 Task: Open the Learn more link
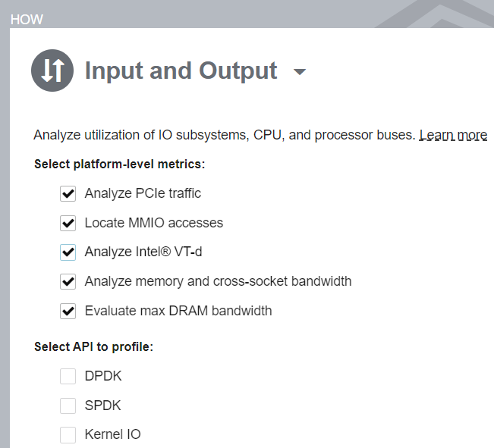tap(453, 136)
